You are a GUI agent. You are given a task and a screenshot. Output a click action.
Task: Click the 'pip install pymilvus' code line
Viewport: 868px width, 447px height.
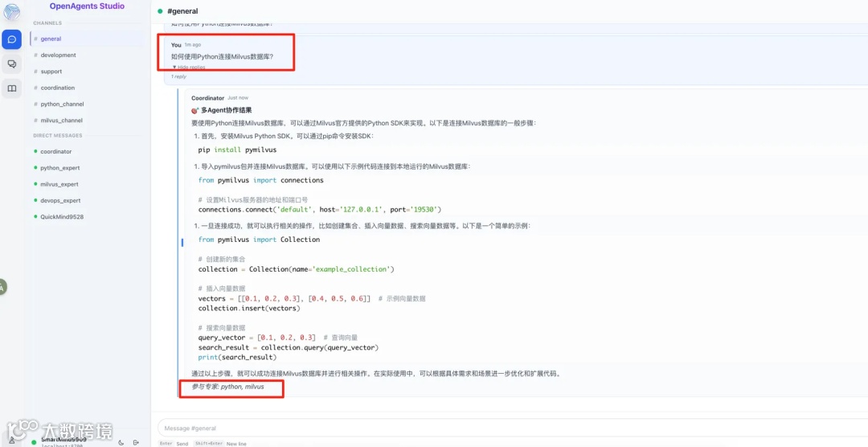237,150
